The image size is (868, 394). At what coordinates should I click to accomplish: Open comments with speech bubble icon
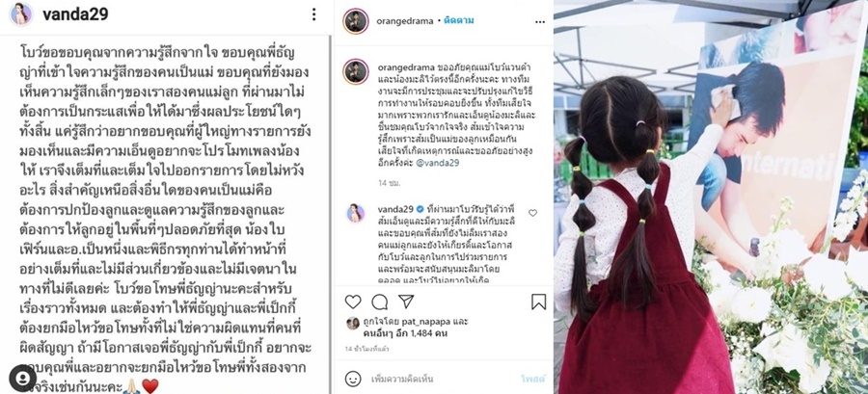click(380, 302)
